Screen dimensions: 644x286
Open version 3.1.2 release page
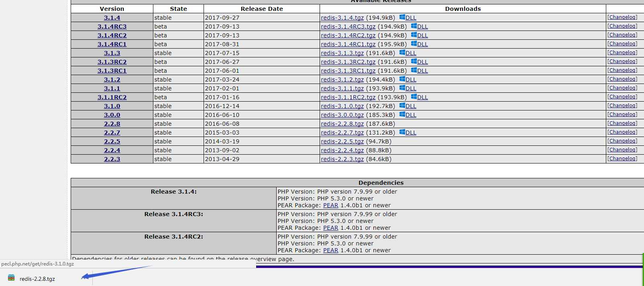(112, 80)
